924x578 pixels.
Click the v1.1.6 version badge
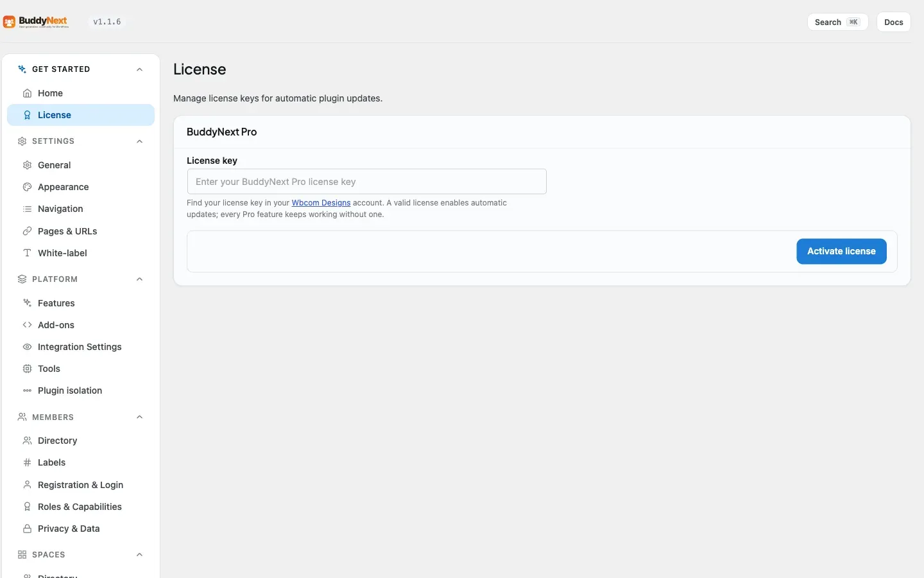coord(107,22)
